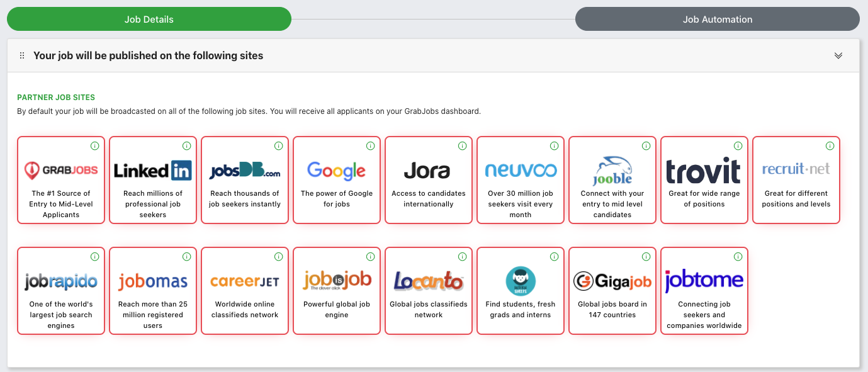Click the GrabJobs partner site logo
The width and height of the screenshot is (868, 372).
(x=60, y=169)
